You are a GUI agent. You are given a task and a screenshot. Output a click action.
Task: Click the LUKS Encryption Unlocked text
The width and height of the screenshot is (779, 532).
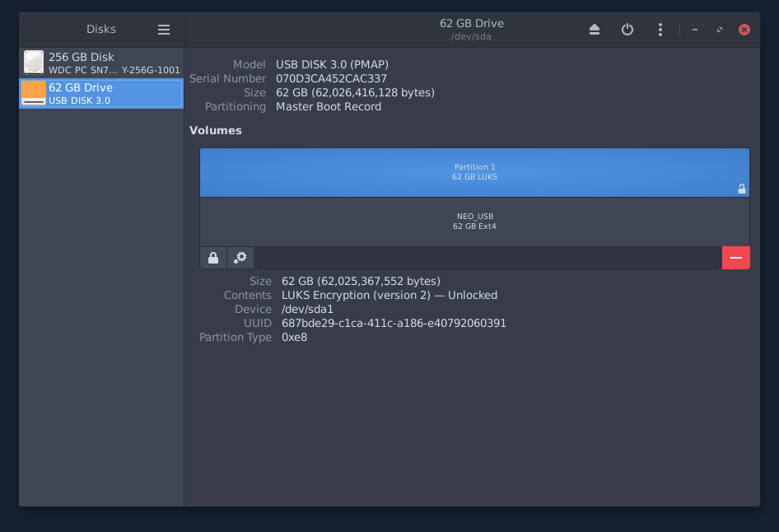coord(389,296)
